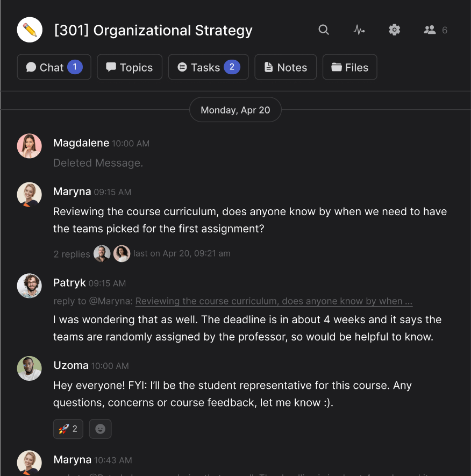Click the Uzoma username label

[71, 365]
